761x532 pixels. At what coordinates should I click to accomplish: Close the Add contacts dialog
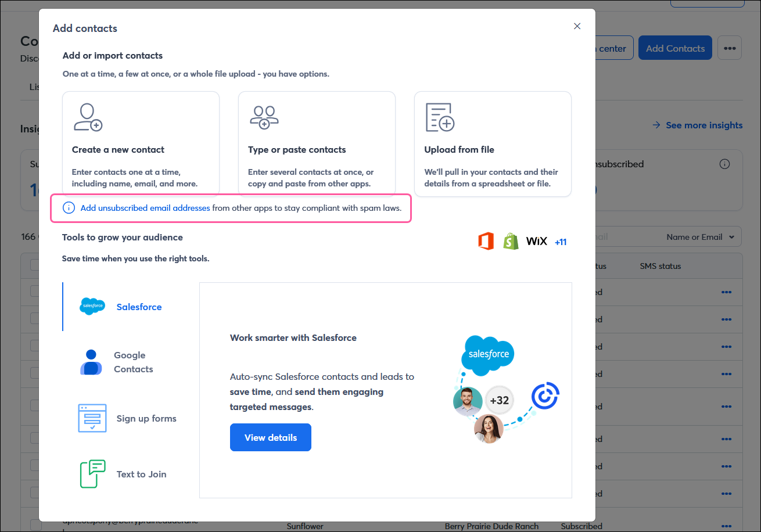(x=577, y=26)
